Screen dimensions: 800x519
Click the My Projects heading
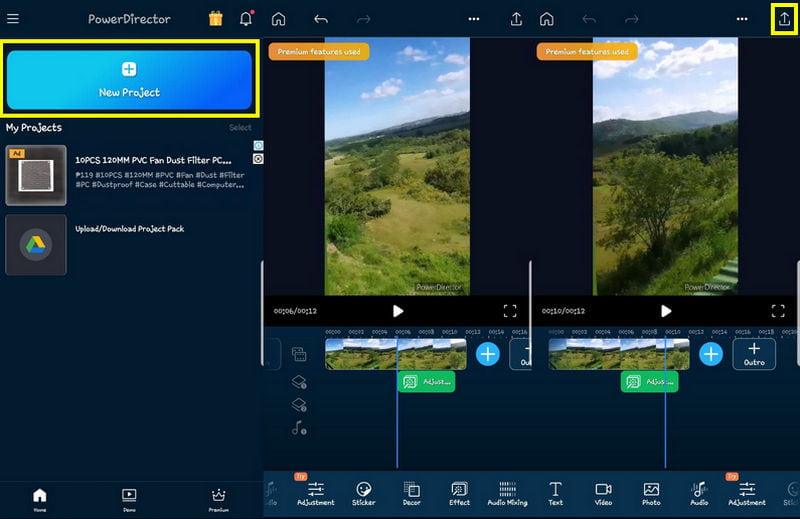tap(34, 128)
